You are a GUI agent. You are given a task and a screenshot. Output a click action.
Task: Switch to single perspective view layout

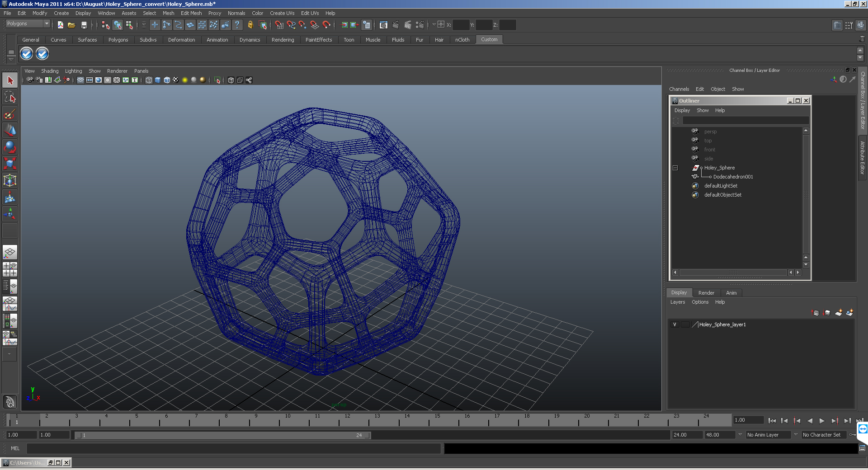click(x=10, y=252)
